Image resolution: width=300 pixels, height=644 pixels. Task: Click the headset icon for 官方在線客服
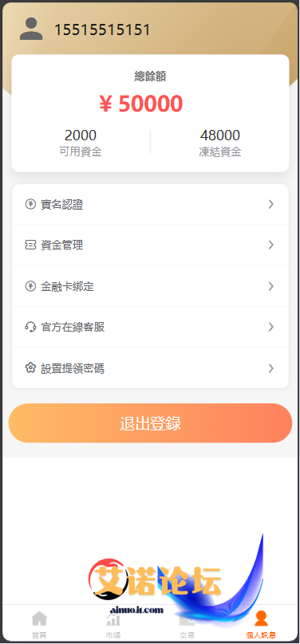[30, 327]
